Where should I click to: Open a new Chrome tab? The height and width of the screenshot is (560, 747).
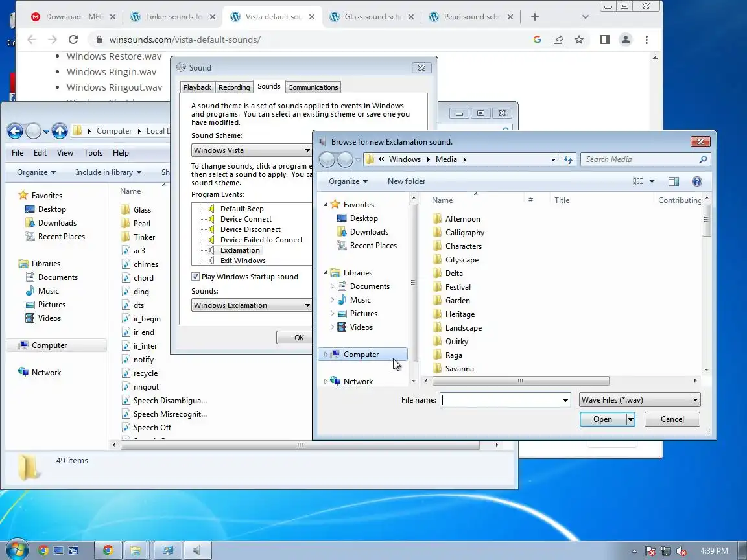click(534, 17)
